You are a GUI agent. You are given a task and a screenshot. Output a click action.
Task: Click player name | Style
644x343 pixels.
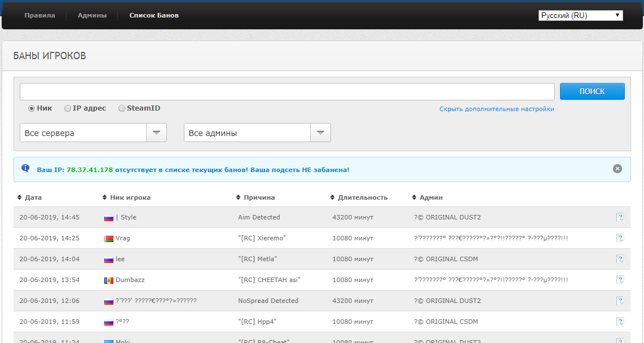pyautogui.click(x=126, y=217)
